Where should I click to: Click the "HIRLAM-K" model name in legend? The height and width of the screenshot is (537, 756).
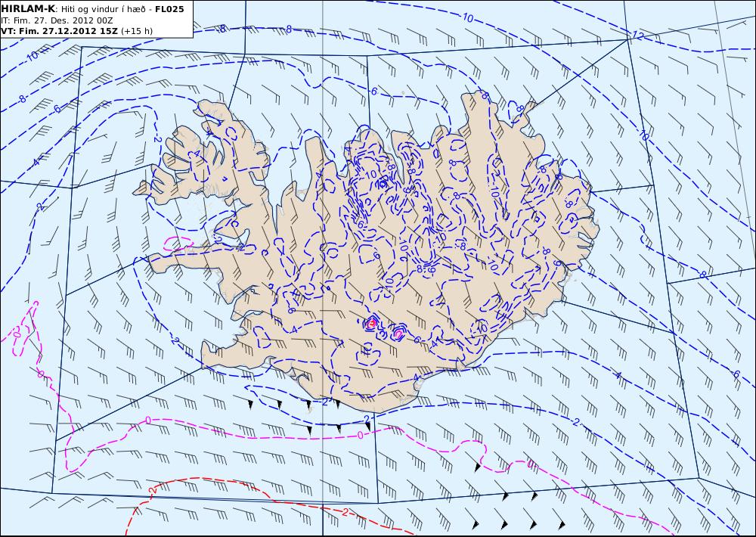[x=28, y=8]
